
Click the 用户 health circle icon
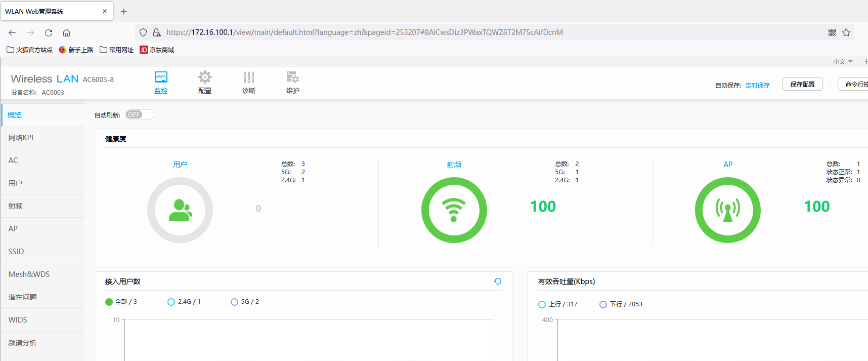(180, 210)
